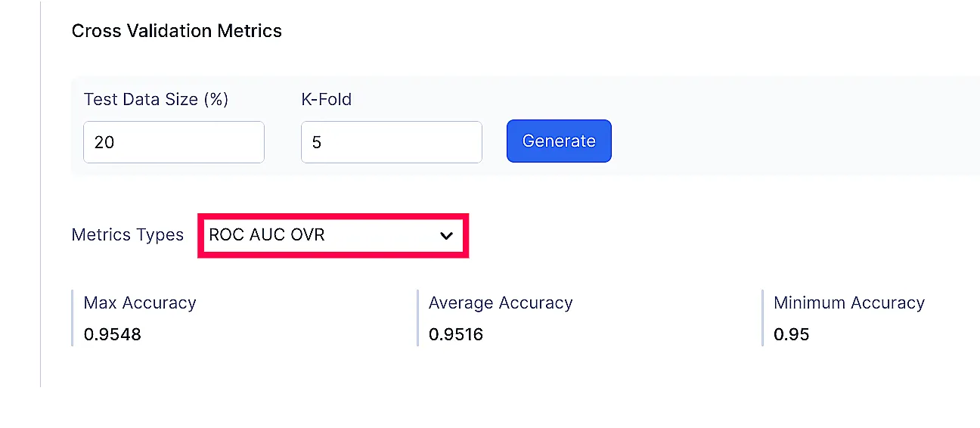Image resolution: width=980 pixels, height=428 pixels.
Task: Click the red highlight border around the dropdown
Action: pyautogui.click(x=333, y=215)
